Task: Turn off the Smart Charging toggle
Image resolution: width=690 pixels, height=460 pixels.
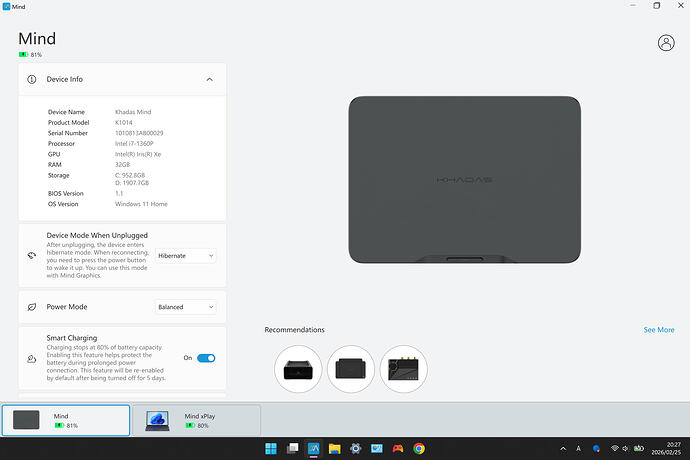Action: pyautogui.click(x=206, y=358)
